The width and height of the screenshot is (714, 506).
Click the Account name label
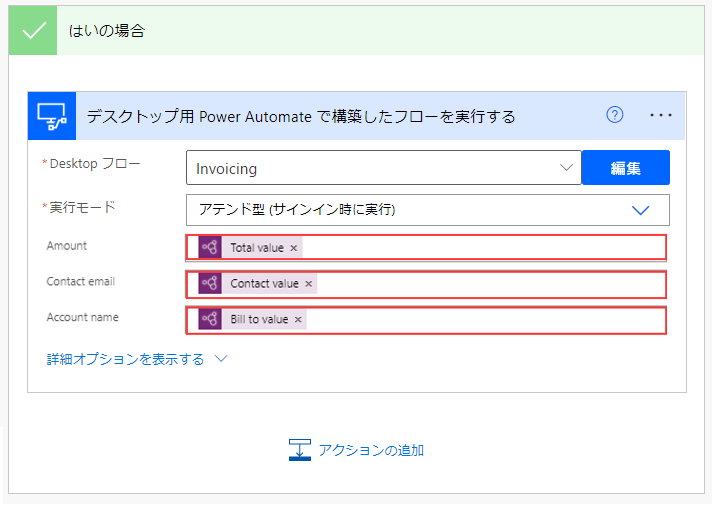tap(82, 317)
